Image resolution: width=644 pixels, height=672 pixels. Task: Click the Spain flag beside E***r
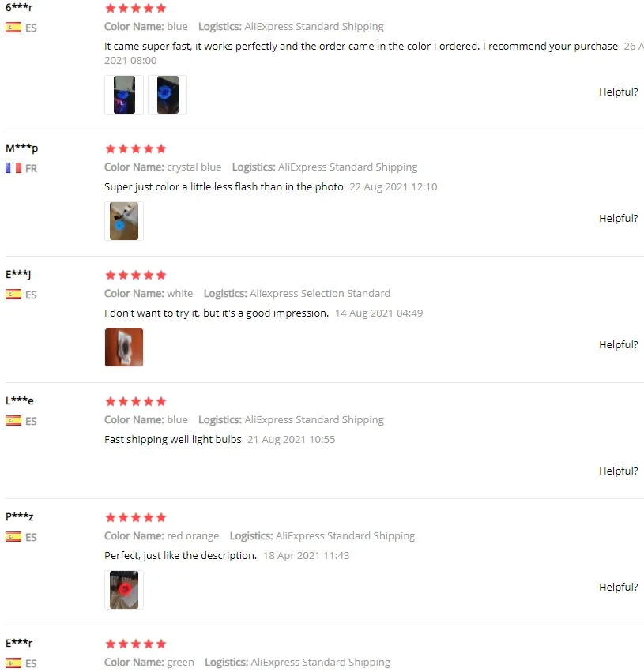point(13,663)
